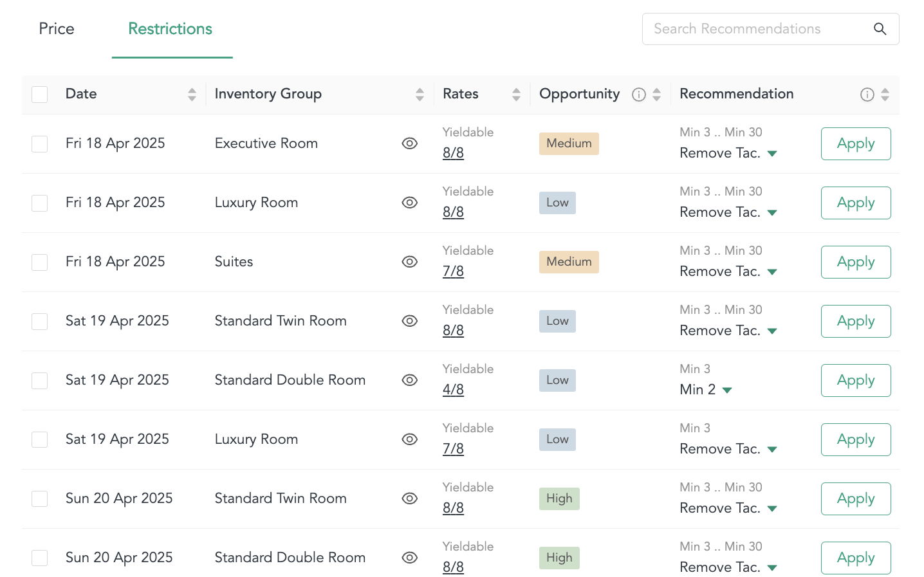Select the Fri 18 Apr Executive Room checkbox

tap(40, 144)
